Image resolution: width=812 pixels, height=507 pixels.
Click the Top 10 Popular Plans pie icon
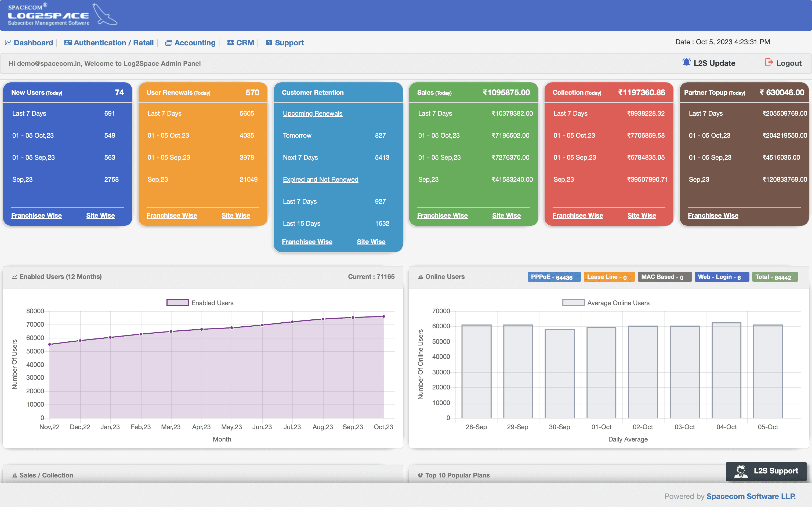[420, 475]
